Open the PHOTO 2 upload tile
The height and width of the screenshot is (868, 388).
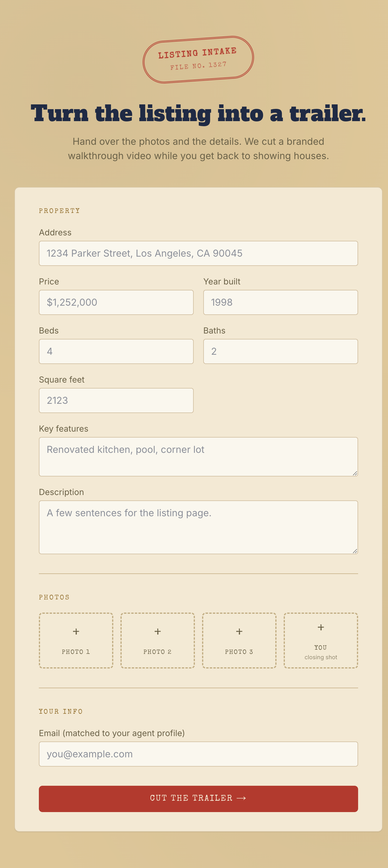coord(158,641)
